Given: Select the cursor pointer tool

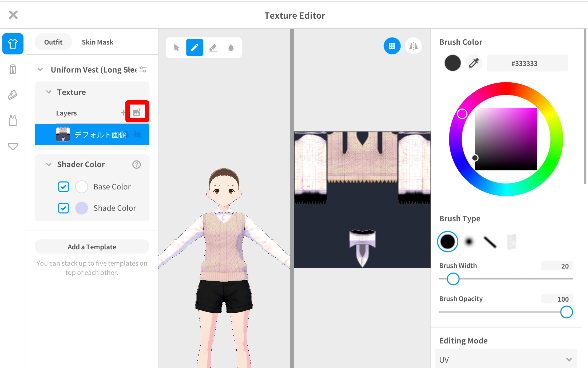Looking at the screenshot, I should (x=176, y=48).
